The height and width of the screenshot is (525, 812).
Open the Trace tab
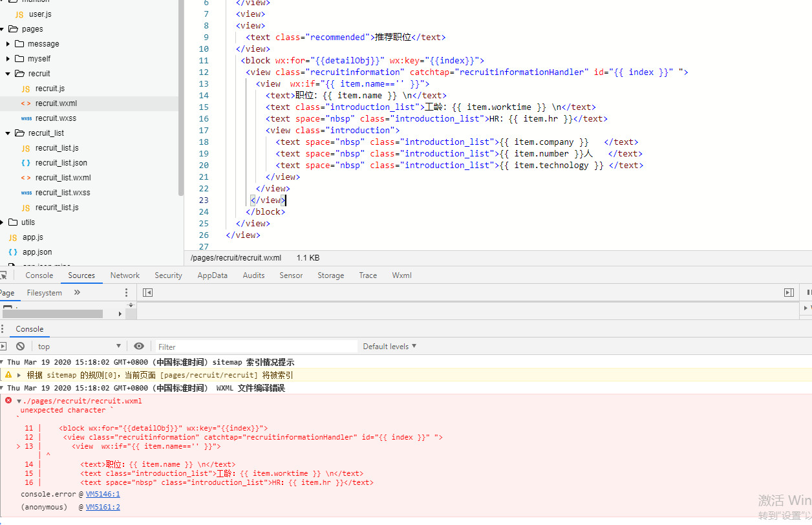tap(368, 275)
